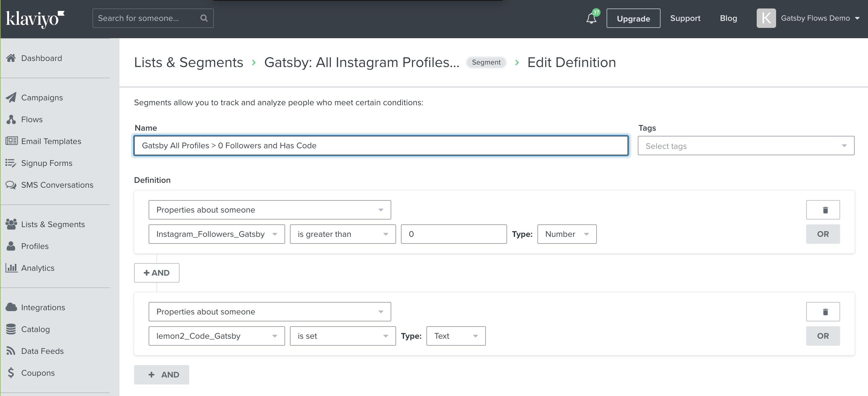The image size is (868, 396).
Task: Click the Search for someone field
Action: coord(153,18)
